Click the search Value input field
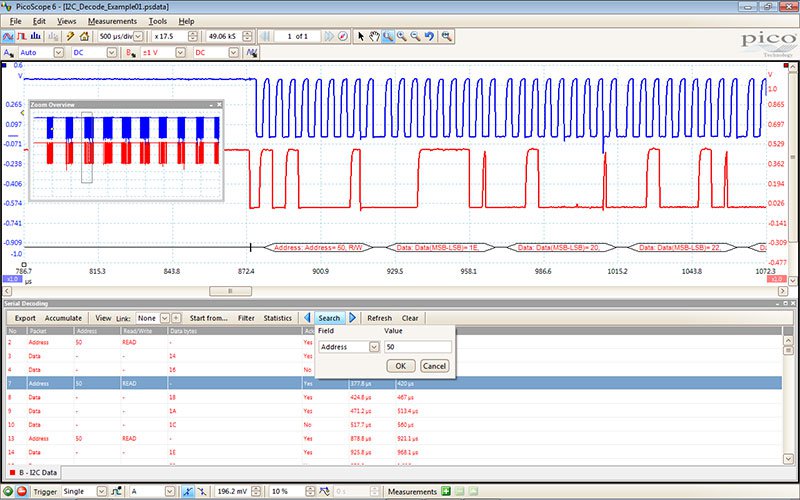800x500 pixels. (x=417, y=347)
